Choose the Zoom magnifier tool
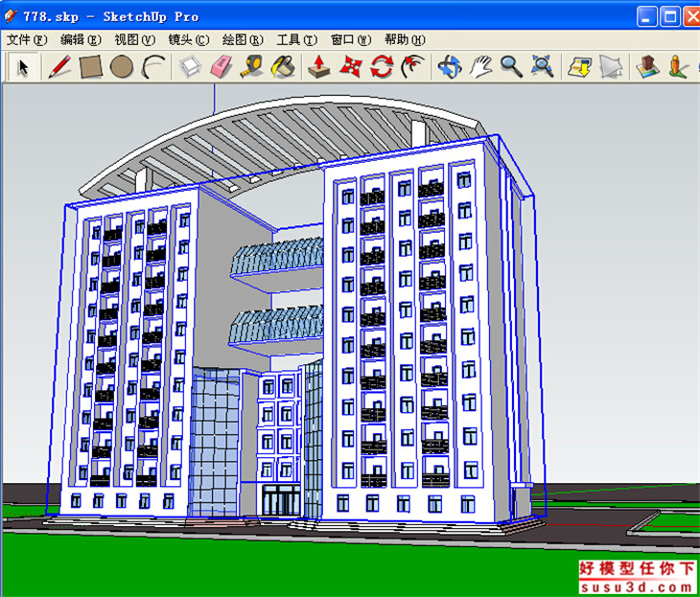 click(x=512, y=67)
